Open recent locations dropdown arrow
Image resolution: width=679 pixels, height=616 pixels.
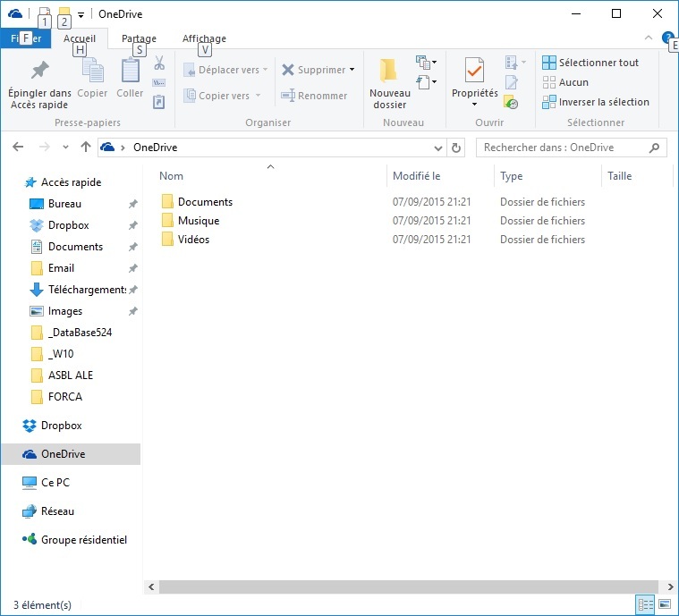coord(65,148)
